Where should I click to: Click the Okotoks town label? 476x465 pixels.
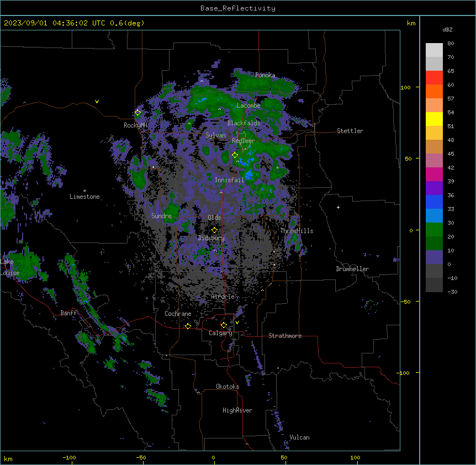pos(228,387)
